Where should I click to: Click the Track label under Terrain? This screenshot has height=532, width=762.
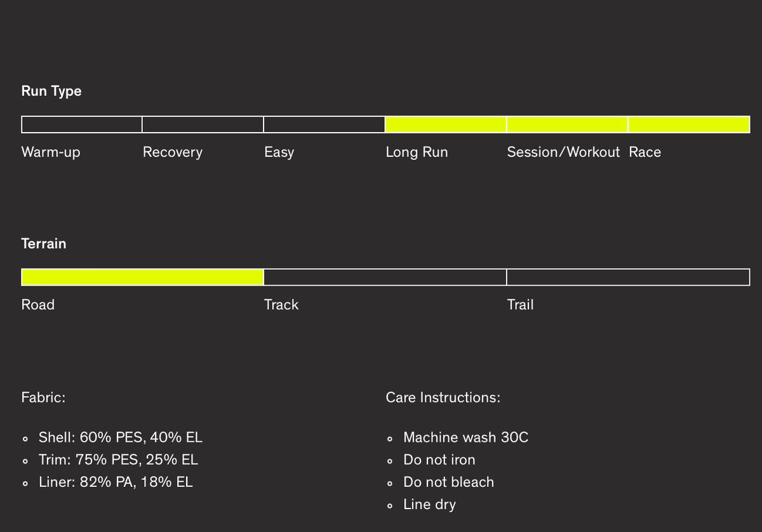pos(281,305)
